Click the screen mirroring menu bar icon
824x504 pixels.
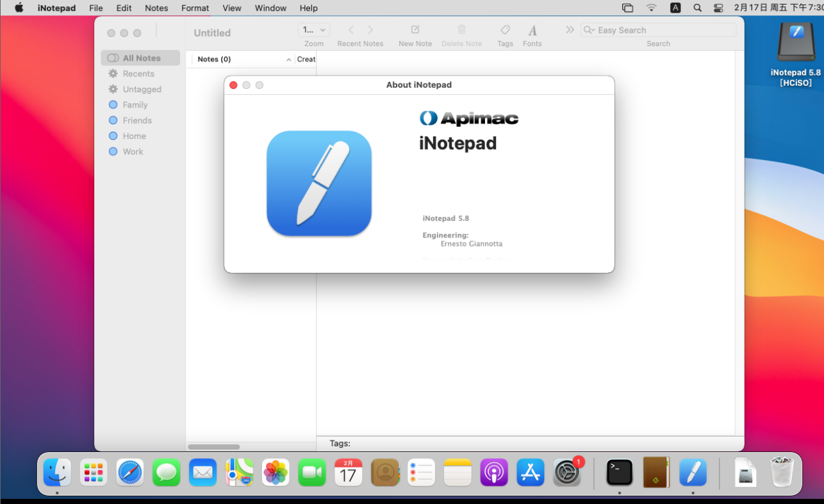click(x=628, y=8)
